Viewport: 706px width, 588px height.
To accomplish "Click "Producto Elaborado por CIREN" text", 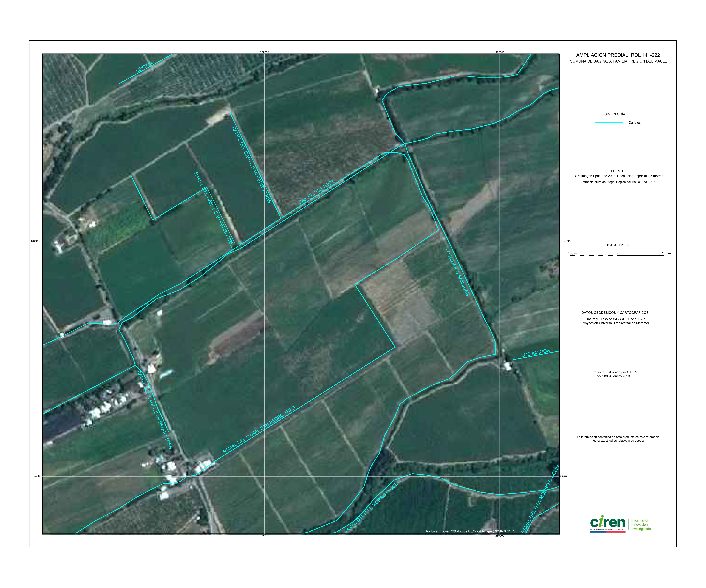I will pos(614,372).
